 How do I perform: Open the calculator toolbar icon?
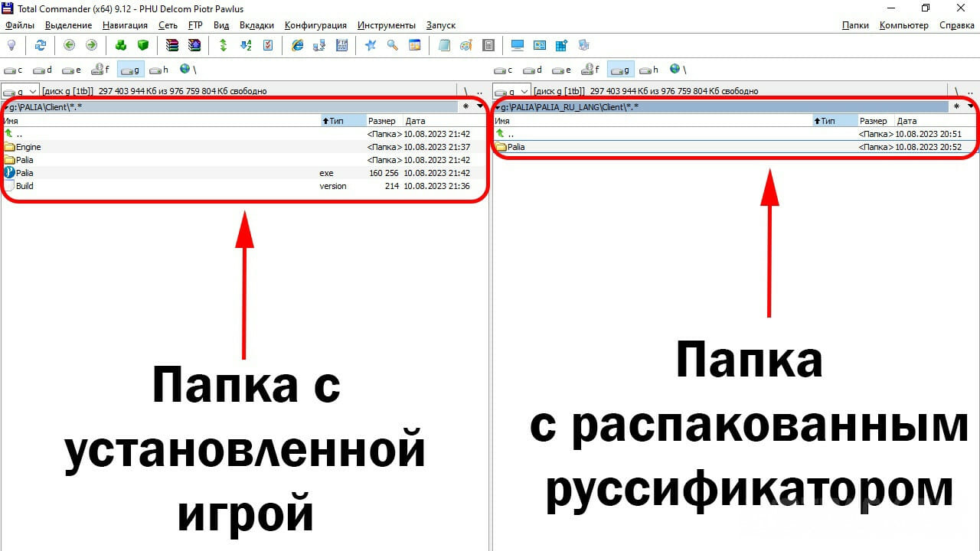488,45
